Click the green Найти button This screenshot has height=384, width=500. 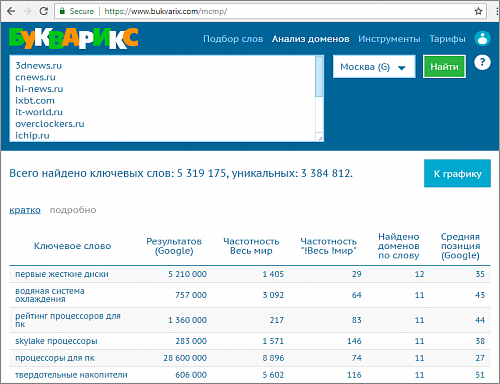[x=444, y=67]
